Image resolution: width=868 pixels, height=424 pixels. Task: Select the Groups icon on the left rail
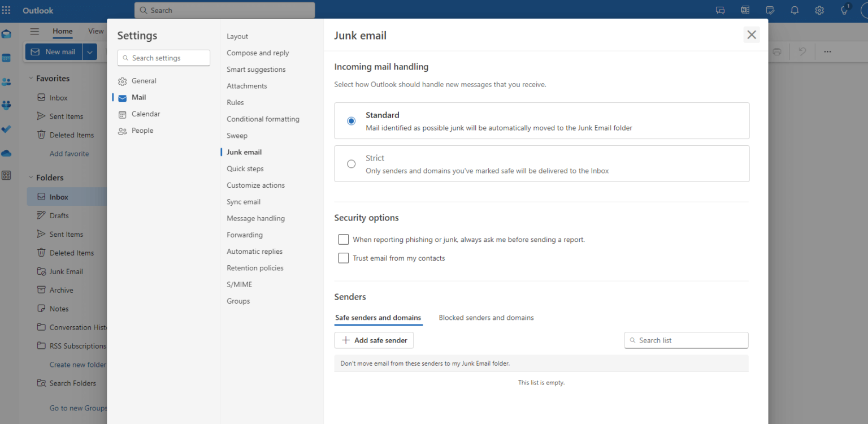click(x=7, y=105)
